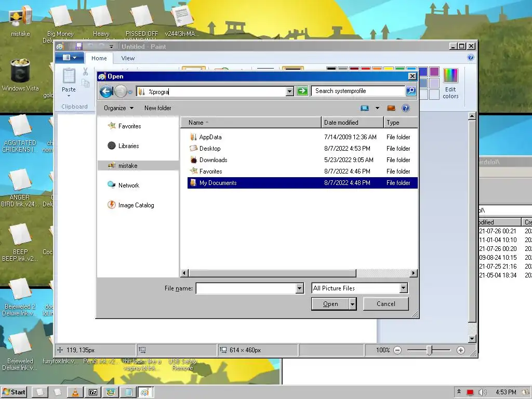The width and height of the screenshot is (532, 399).
Task: Expand the address bar dropdown
Action: [289, 91]
